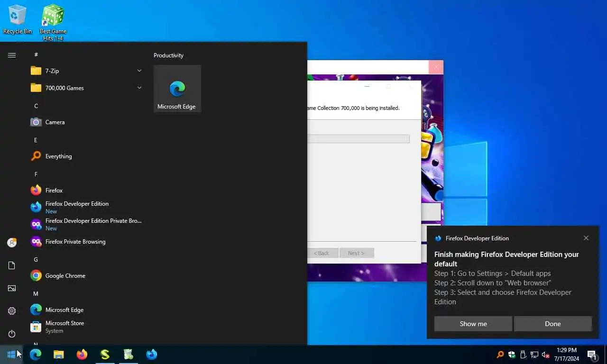
Task: Open Documents from the Start sidebar
Action: (x=12, y=265)
